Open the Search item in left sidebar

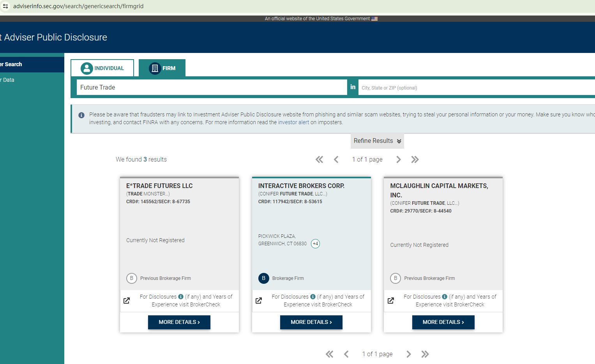(32, 64)
